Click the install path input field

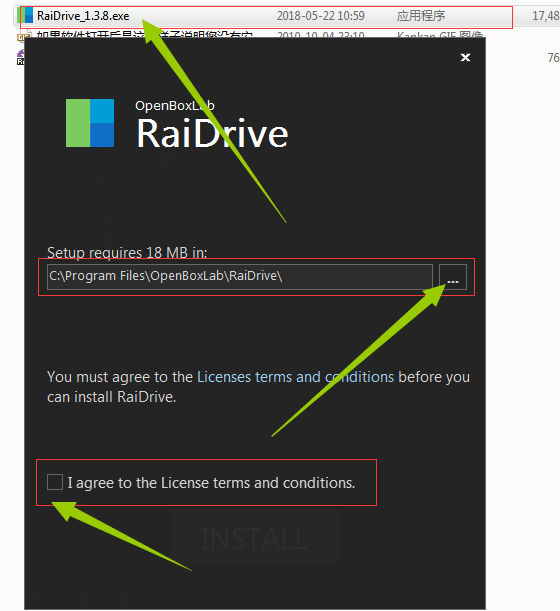[x=240, y=277]
